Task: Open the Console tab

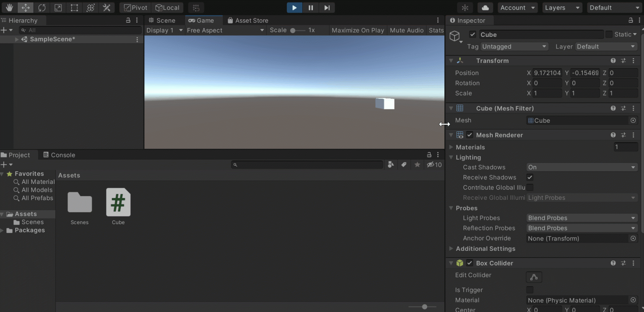Action: (x=59, y=155)
